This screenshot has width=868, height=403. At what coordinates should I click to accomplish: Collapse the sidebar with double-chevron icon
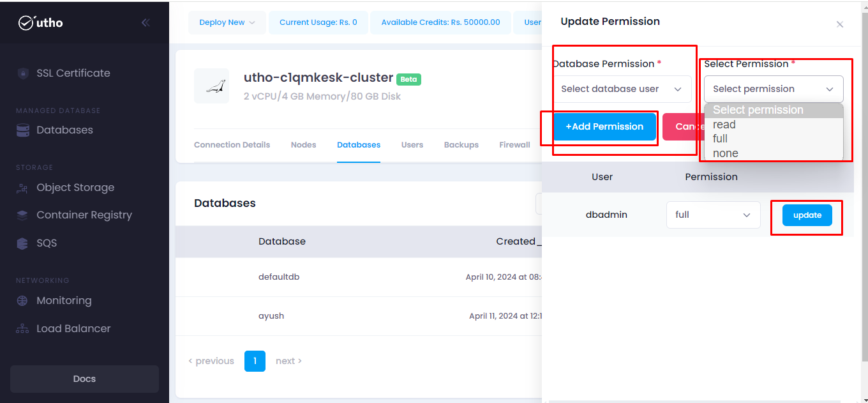[146, 23]
